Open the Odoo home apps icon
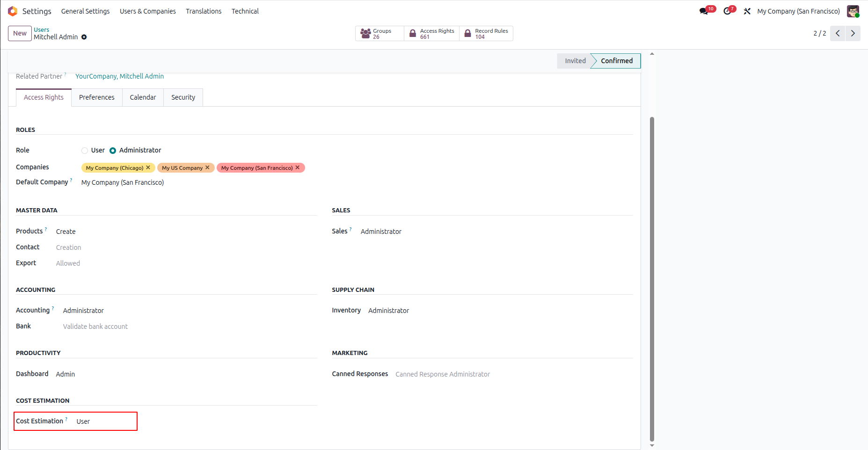Image resolution: width=868 pixels, height=450 pixels. coord(13,11)
